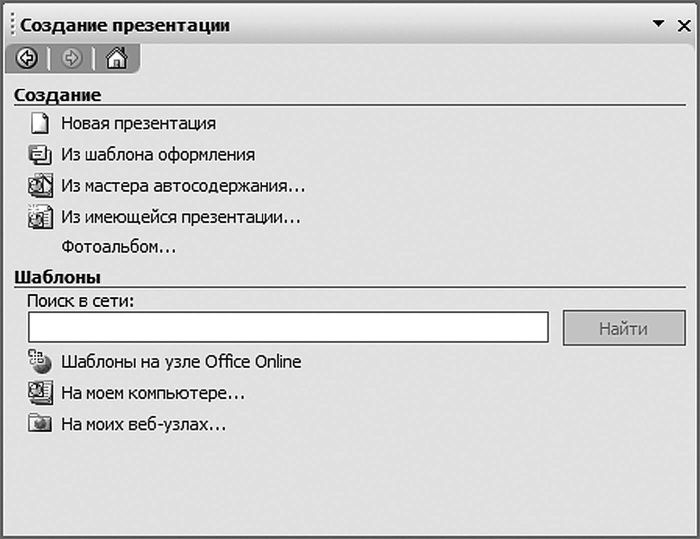Click the Back navigation arrow icon
The width and height of the screenshot is (700, 539).
[x=27, y=59]
